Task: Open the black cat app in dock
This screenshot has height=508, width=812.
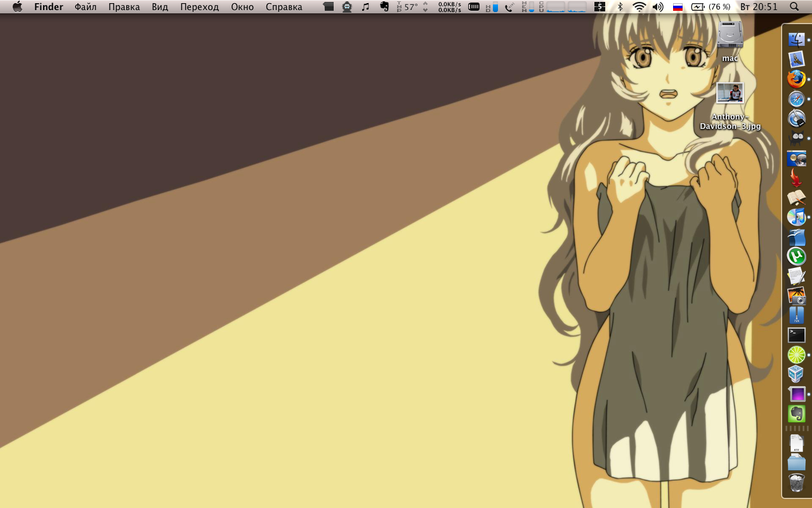Action: click(796, 138)
